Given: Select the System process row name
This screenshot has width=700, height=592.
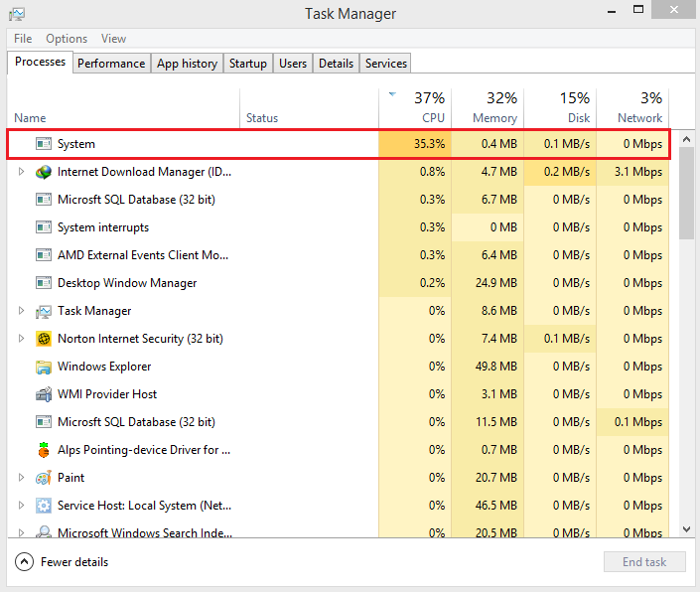Looking at the screenshot, I should (75, 144).
